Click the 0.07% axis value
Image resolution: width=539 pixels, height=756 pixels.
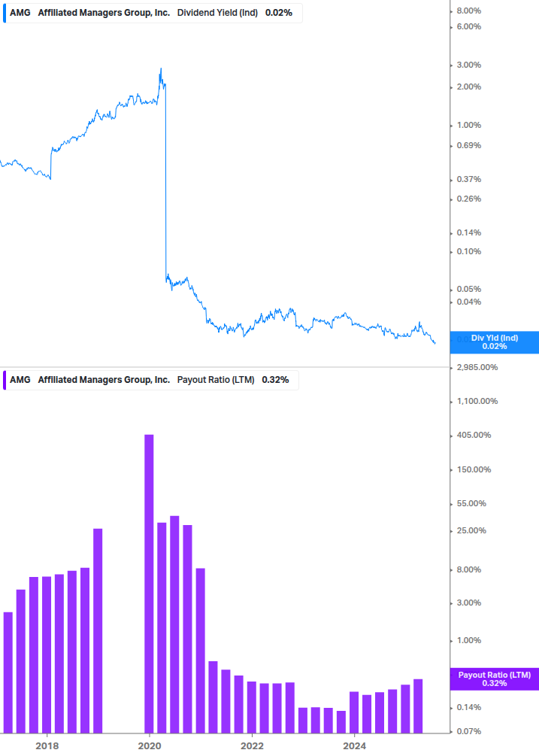(468, 731)
